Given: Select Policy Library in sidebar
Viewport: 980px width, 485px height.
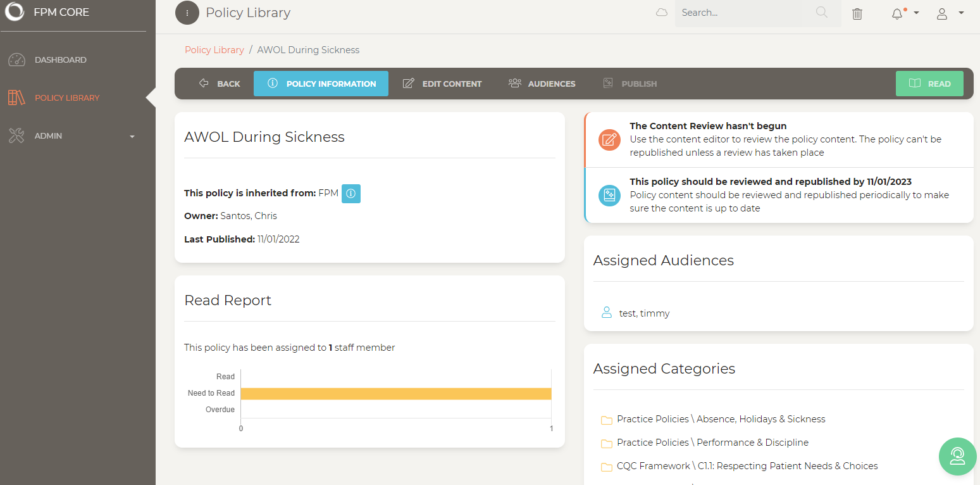Looking at the screenshot, I should pyautogui.click(x=67, y=98).
